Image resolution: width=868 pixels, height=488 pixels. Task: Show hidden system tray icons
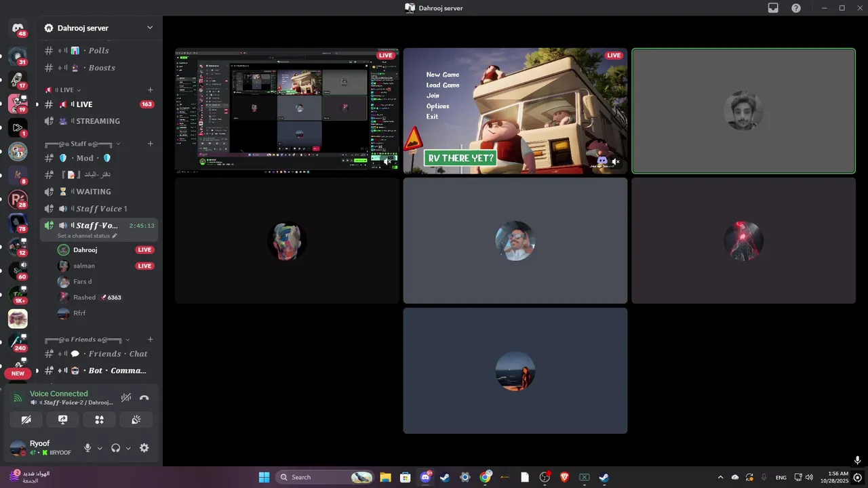720,477
